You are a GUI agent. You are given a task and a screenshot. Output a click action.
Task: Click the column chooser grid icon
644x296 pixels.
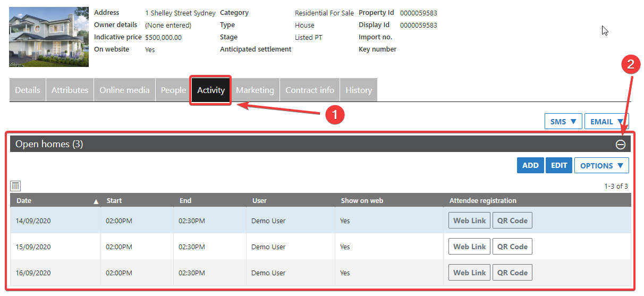tap(15, 186)
